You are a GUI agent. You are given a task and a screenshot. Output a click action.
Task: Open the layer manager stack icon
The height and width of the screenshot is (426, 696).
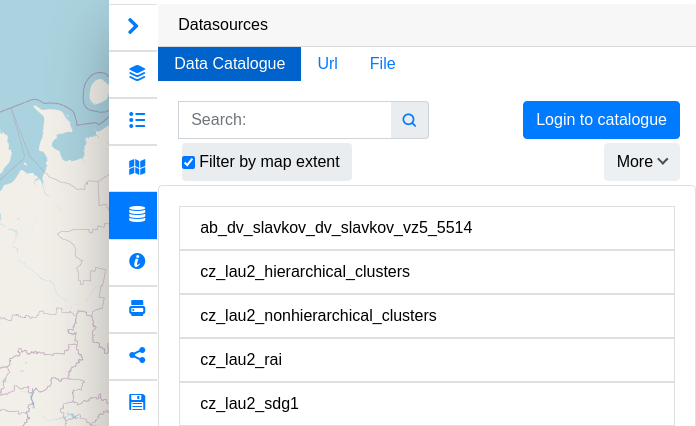(137, 73)
